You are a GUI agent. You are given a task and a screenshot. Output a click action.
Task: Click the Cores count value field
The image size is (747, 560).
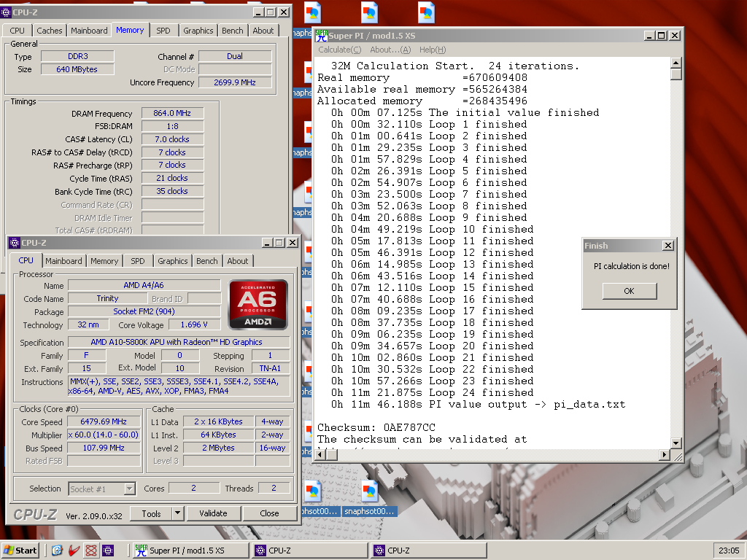(193, 488)
